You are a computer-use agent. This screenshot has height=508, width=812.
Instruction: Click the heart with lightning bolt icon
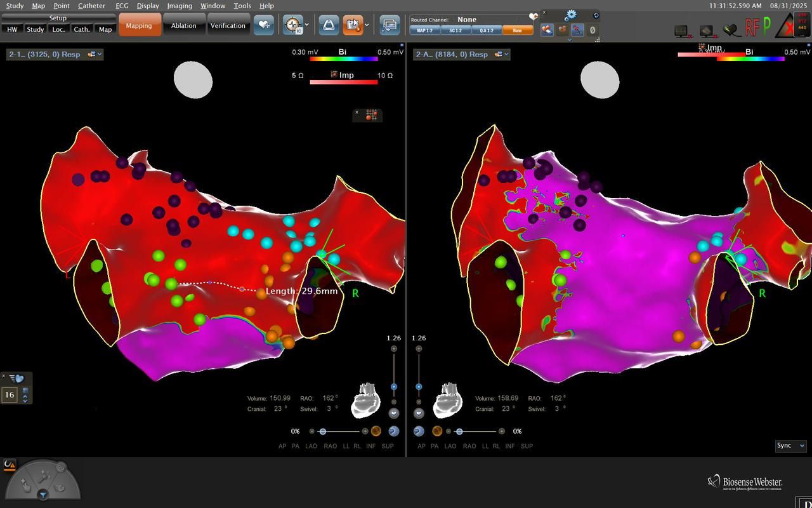731,30
